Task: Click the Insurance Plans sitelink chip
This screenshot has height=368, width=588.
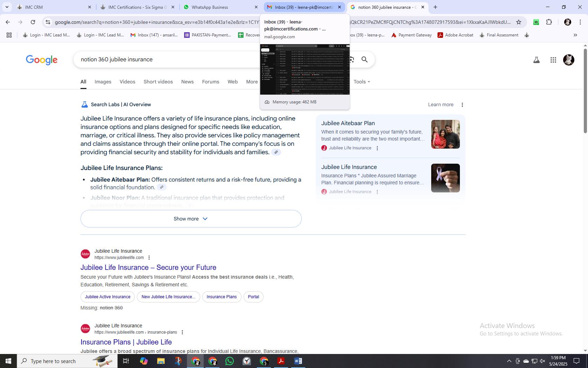Action: click(222, 297)
